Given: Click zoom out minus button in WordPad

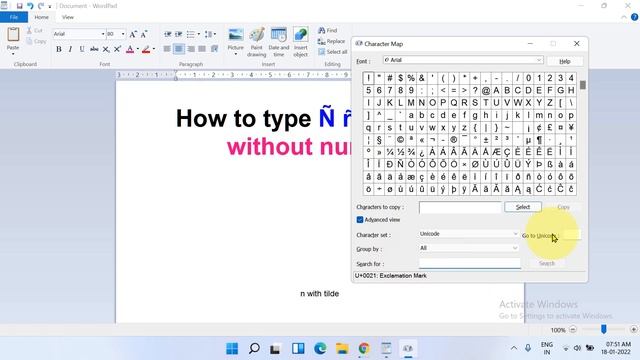Looking at the screenshot, I should pos(573,329).
